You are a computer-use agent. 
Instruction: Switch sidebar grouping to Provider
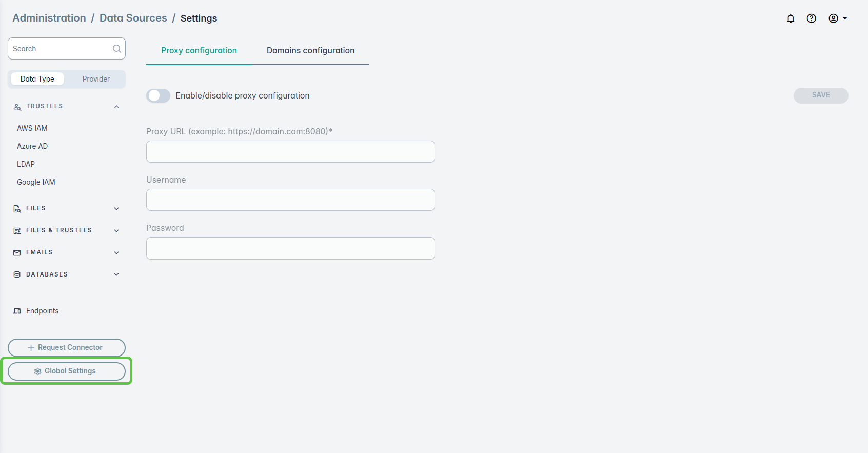96,79
